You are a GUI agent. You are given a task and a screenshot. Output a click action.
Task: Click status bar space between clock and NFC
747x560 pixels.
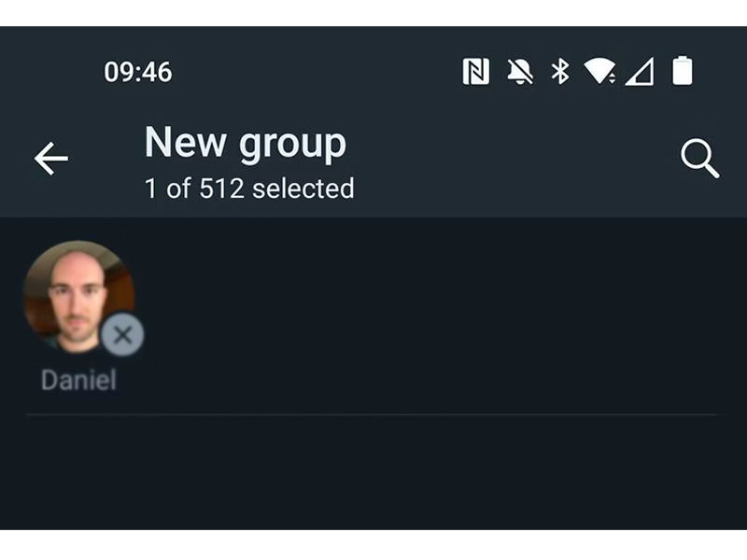click(317, 72)
